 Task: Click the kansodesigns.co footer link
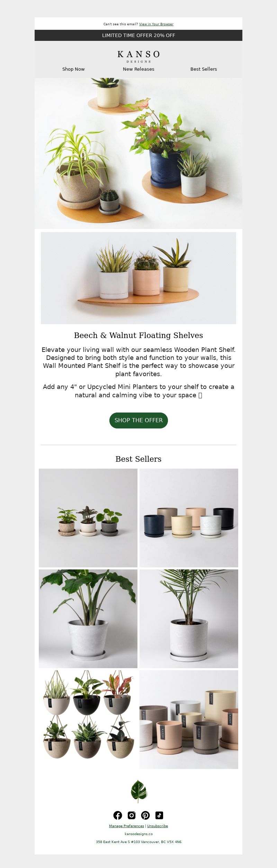[x=138, y=834]
